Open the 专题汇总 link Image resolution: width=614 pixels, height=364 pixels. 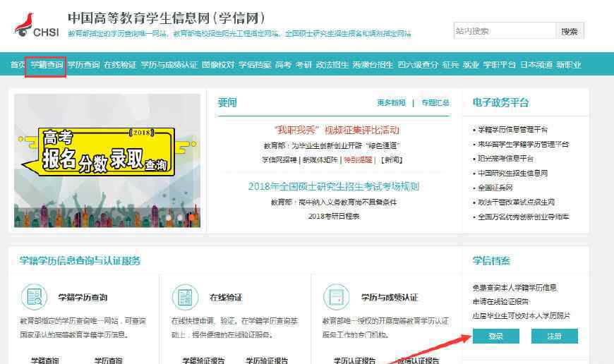[x=435, y=102]
